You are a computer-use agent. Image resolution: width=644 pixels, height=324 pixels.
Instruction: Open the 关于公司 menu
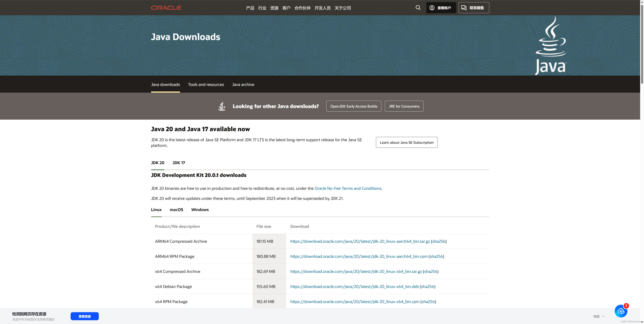[343, 8]
